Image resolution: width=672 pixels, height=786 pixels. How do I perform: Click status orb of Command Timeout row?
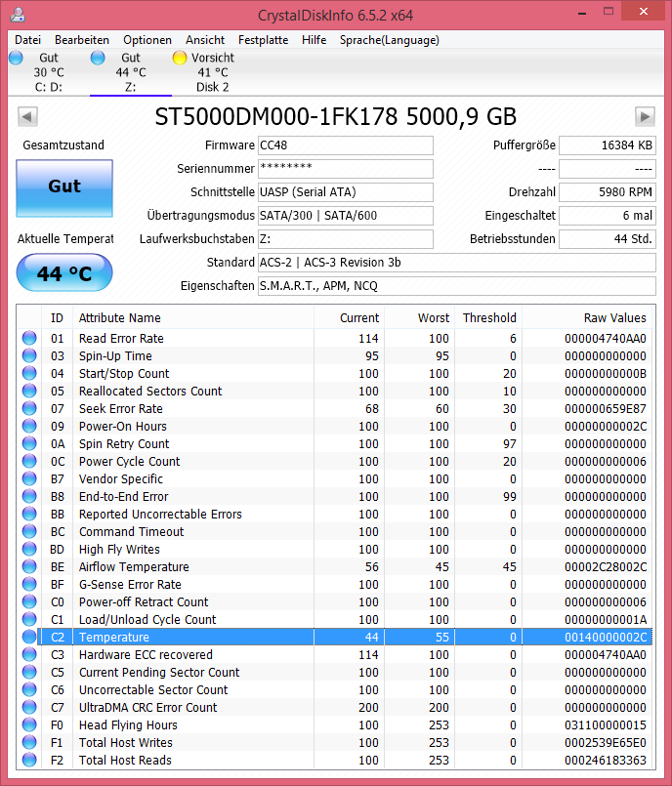coord(29,531)
